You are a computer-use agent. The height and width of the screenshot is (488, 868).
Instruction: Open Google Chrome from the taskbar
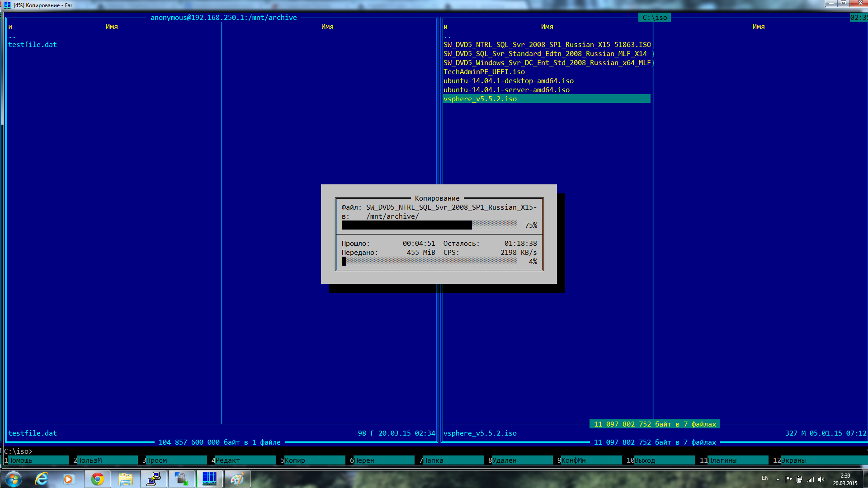pyautogui.click(x=97, y=479)
